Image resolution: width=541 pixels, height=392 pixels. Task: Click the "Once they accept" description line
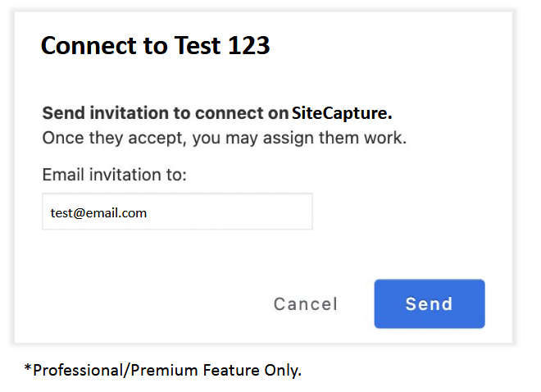pos(224,138)
